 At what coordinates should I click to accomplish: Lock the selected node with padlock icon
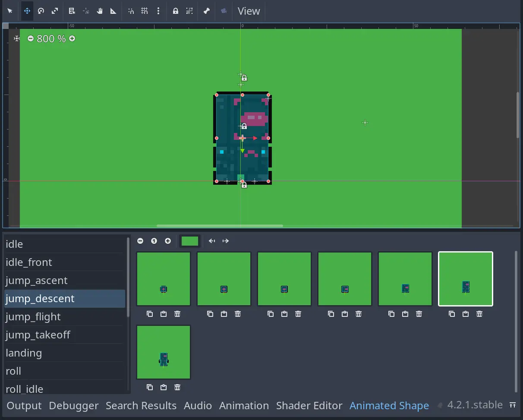(176, 11)
